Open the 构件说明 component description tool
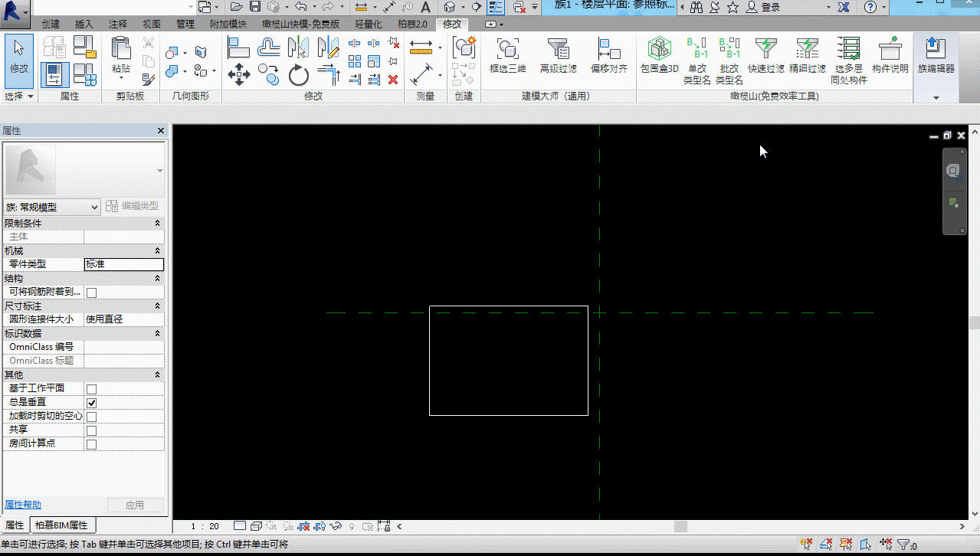 coord(890,55)
